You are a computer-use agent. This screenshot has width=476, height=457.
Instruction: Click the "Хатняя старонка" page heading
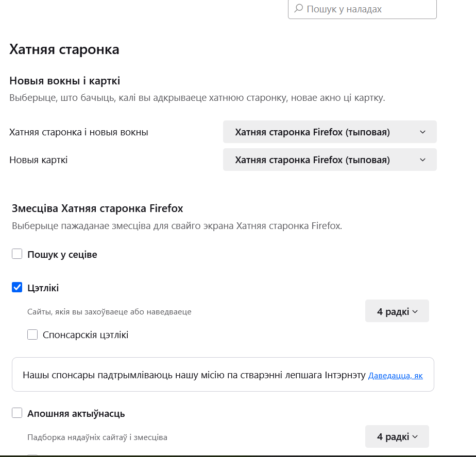pyautogui.click(x=64, y=49)
